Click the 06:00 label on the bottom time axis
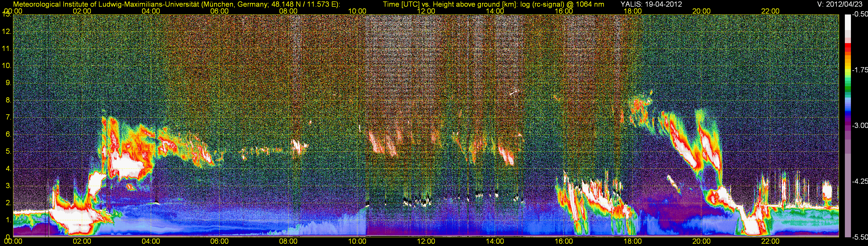868x246 pixels. [x=219, y=241]
